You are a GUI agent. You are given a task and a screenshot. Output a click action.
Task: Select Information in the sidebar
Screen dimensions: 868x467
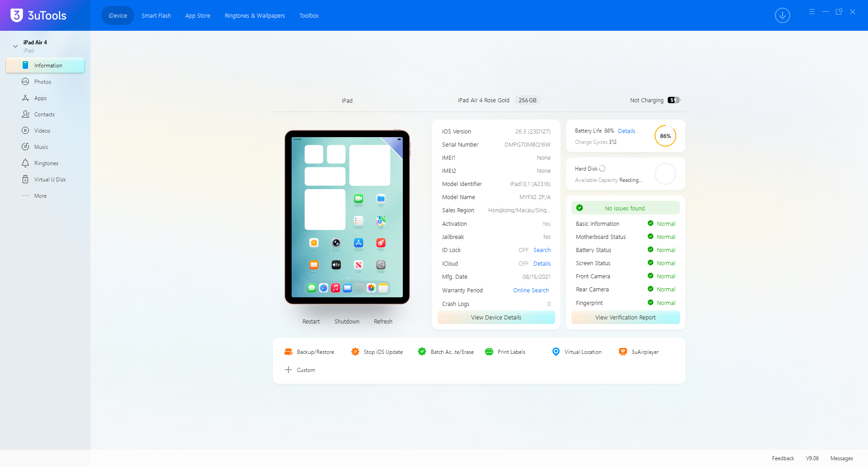point(45,65)
